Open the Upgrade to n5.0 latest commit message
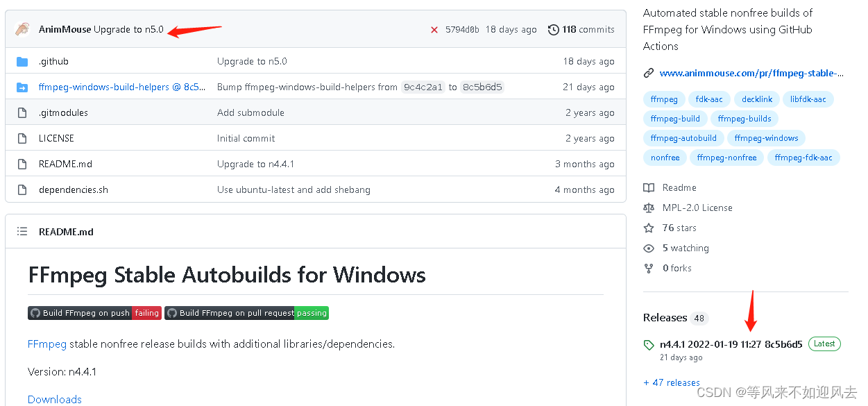Screen dimensions: 868x406 coord(128,30)
